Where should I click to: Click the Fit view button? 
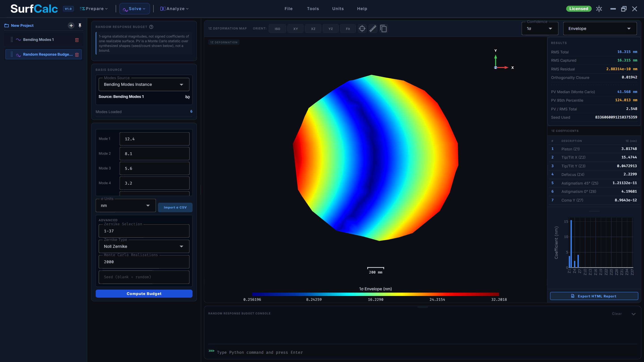[x=348, y=29]
